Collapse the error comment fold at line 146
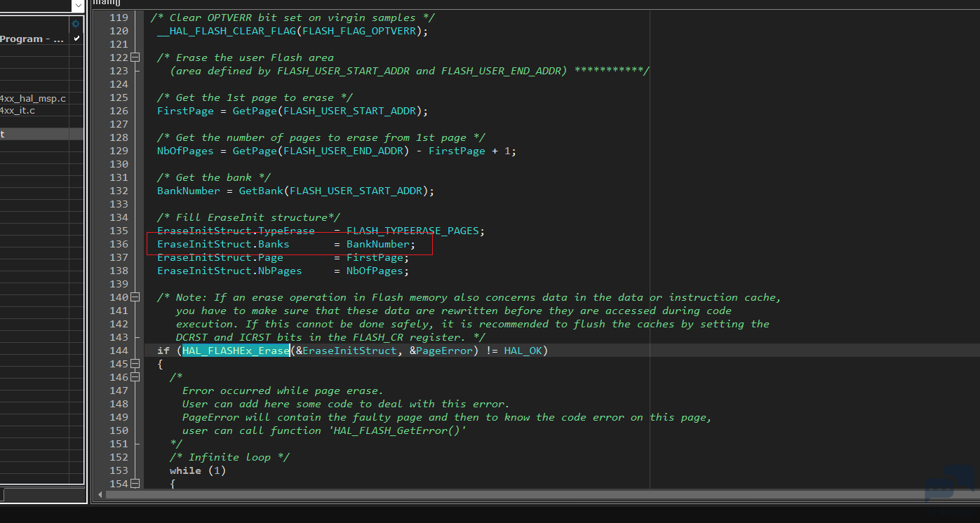Screen dimensions: 980x523 [134, 376]
